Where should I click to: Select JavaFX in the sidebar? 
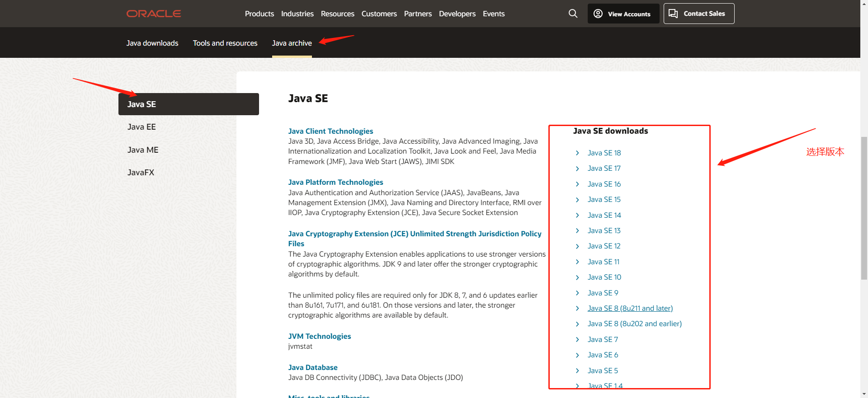pyautogui.click(x=141, y=173)
